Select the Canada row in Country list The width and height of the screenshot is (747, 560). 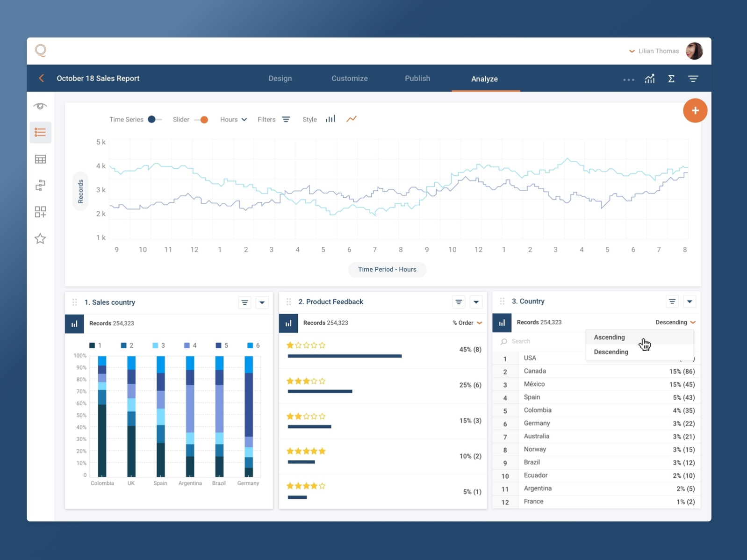pos(596,371)
